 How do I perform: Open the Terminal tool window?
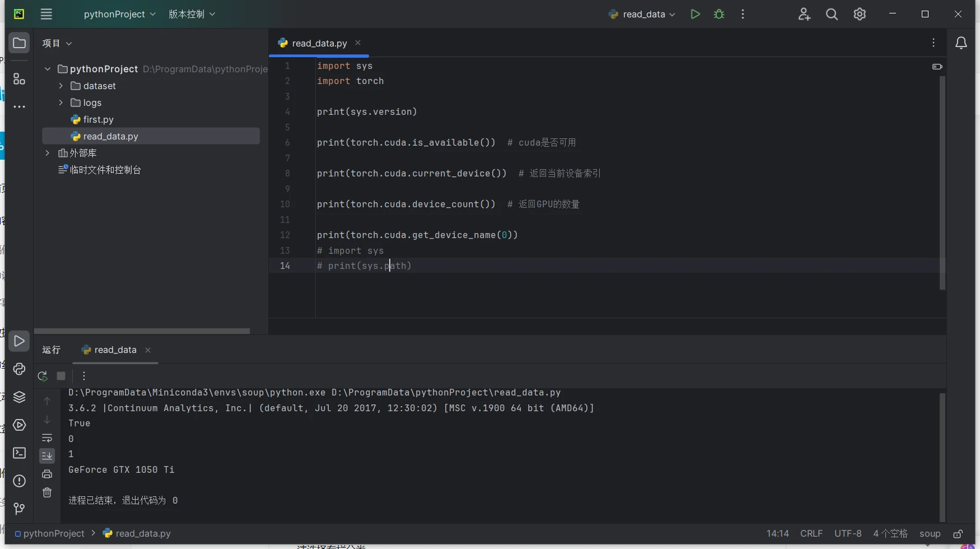tap(19, 453)
